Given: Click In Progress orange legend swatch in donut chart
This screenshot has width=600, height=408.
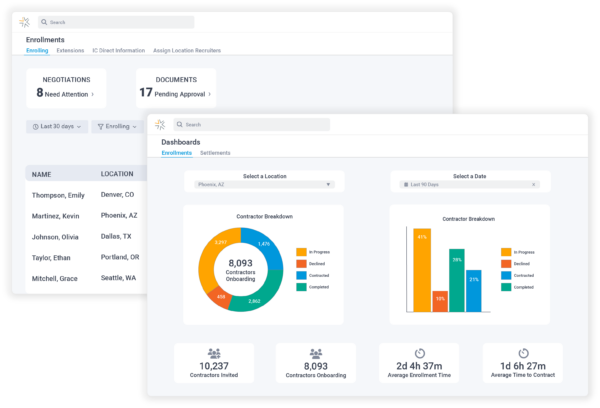Looking at the screenshot, I should [302, 251].
